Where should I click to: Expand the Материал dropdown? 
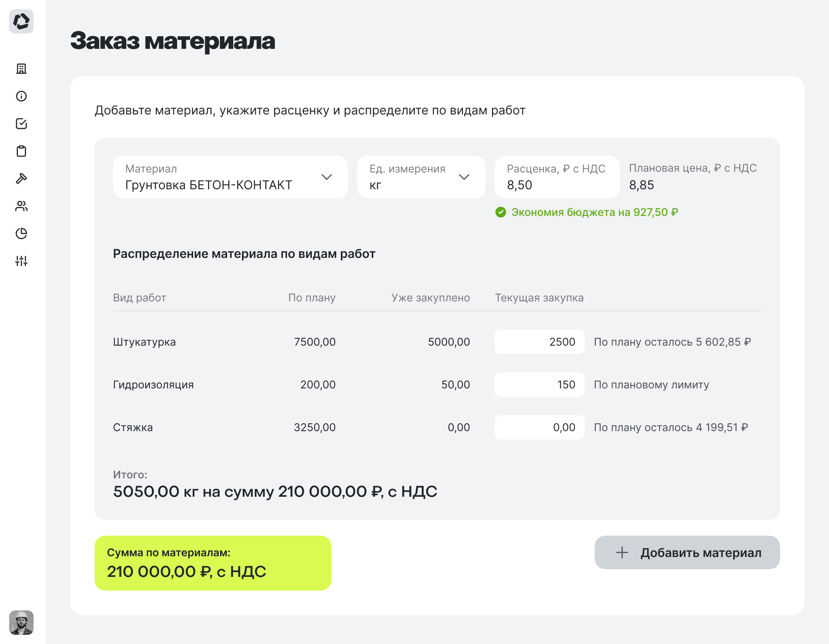click(327, 177)
